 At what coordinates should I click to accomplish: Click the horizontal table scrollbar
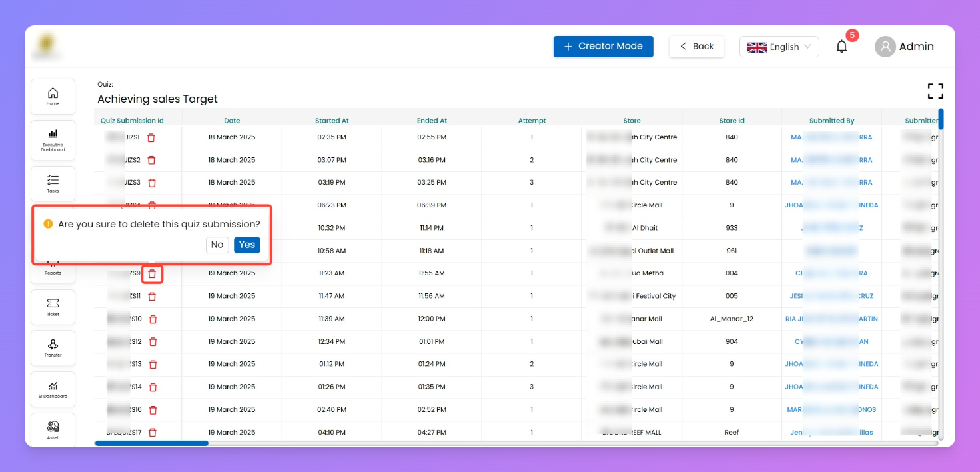[151, 443]
